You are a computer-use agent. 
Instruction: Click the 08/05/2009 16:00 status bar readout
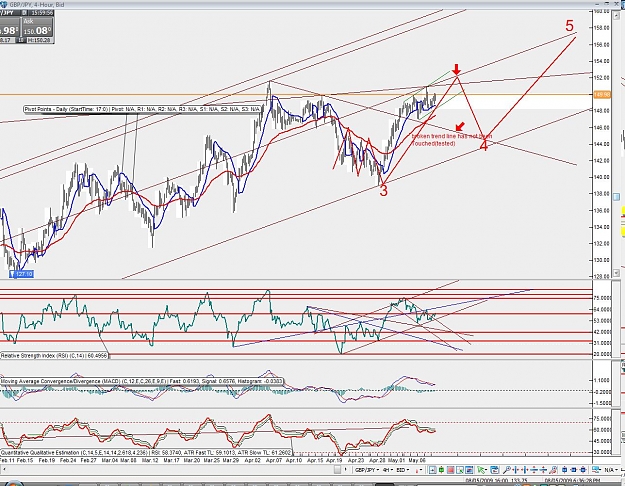(x=495, y=482)
